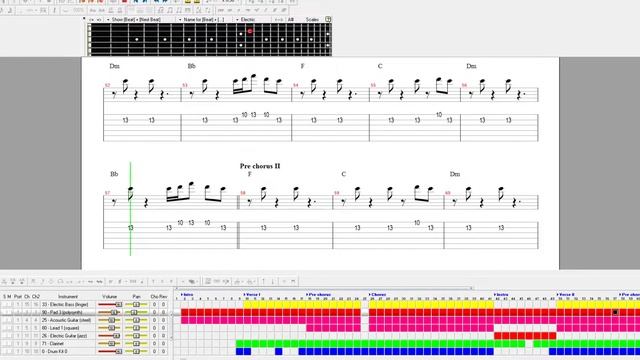Click the 'Pre chorus II' section label
The image size is (640, 360).
tap(260, 166)
